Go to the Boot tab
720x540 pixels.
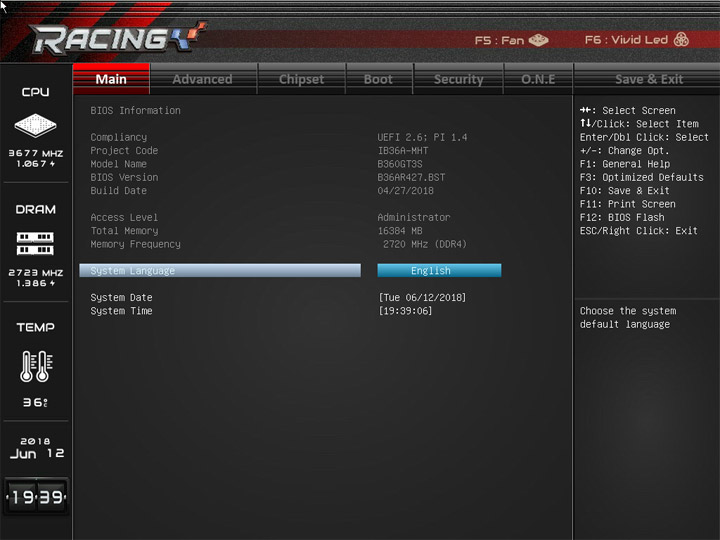[378, 79]
